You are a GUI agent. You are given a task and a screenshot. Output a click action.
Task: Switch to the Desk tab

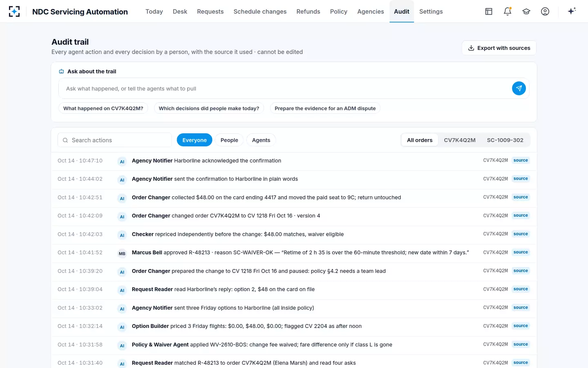click(180, 11)
